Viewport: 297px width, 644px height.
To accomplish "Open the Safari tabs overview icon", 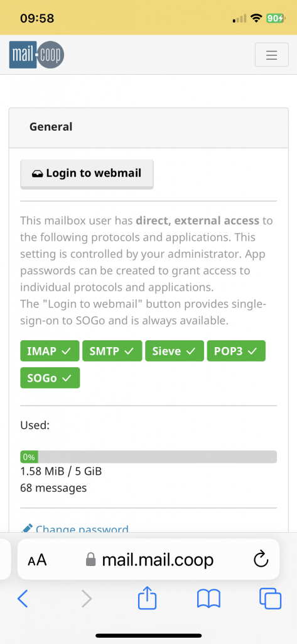I will point(271,599).
